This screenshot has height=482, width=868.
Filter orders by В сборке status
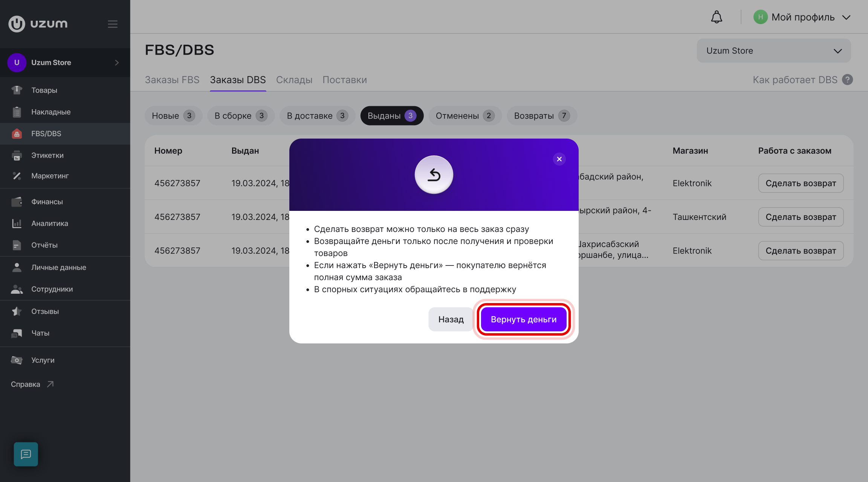[241, 116]
